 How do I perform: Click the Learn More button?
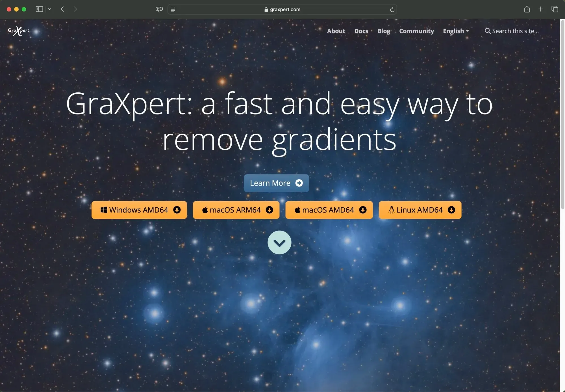coord(276,183)
